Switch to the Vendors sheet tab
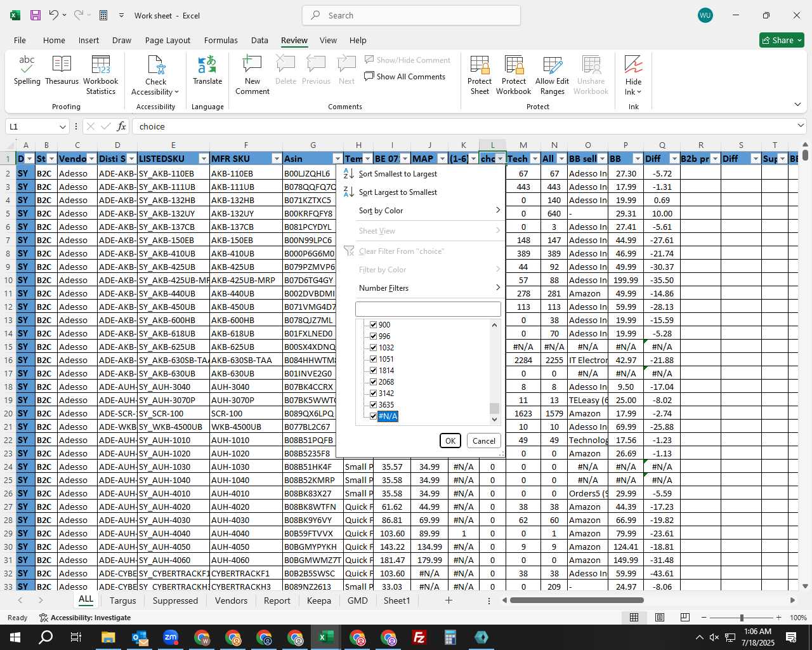Viewport: 812px width, 650px height. coord(231,600)
